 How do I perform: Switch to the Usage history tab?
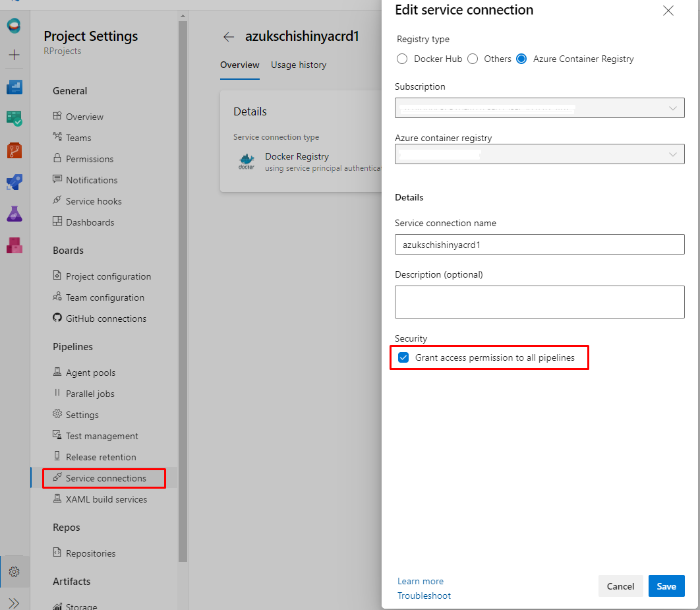coord(298,65)
